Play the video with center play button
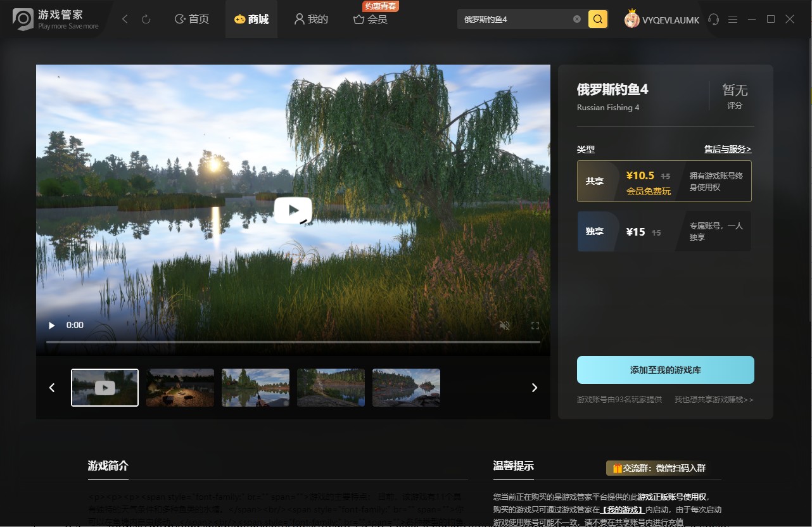The image size is (812, 527). coord(293,210)
